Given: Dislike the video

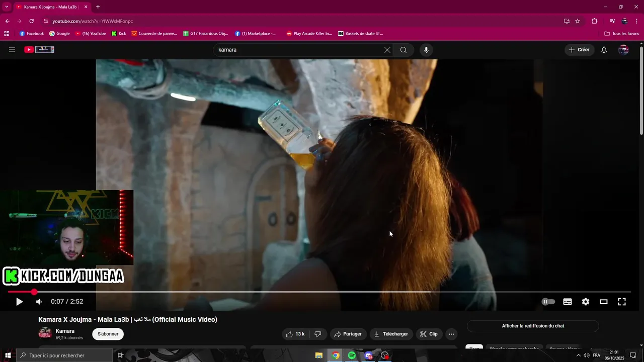Looking at the screenshot, I should (x=317, y=334).
